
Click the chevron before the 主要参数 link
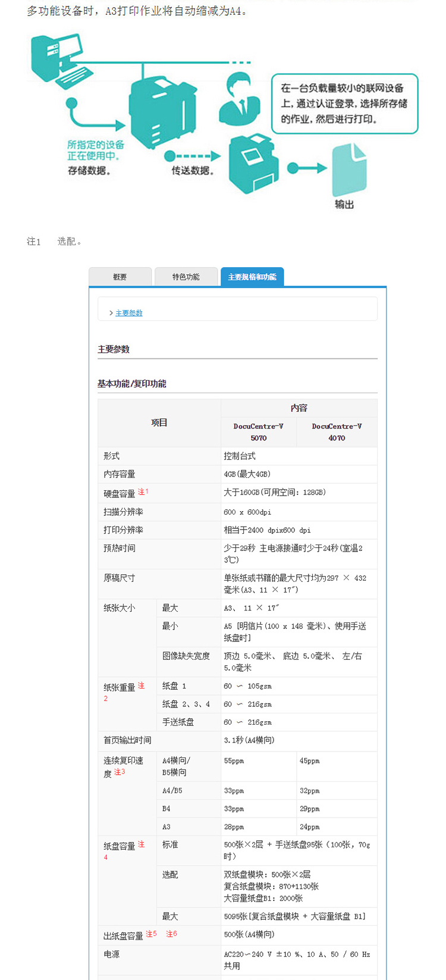pyautogui.click(x=111, y=313)
